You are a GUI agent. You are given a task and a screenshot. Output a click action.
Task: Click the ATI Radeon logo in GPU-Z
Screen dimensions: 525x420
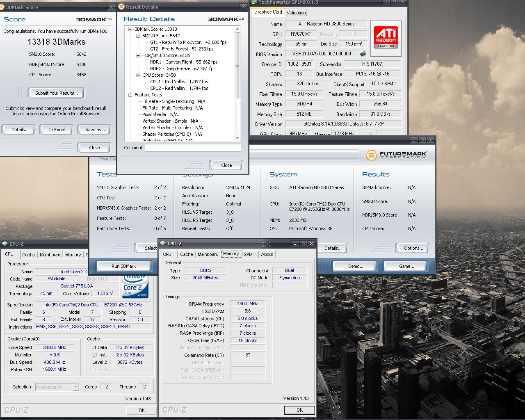point(386,38)
